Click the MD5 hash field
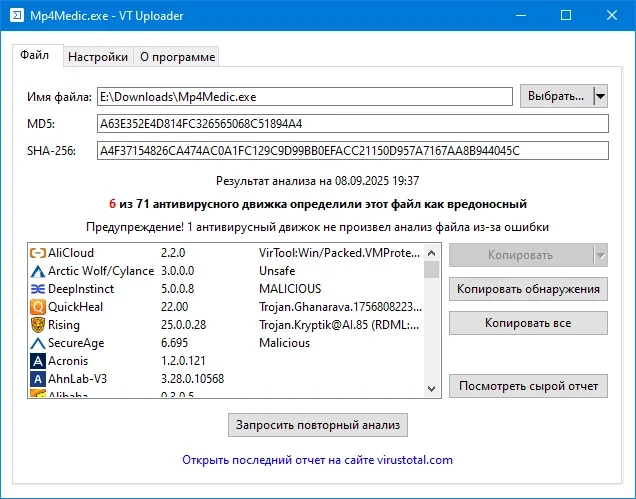 [x=353, y=124]
